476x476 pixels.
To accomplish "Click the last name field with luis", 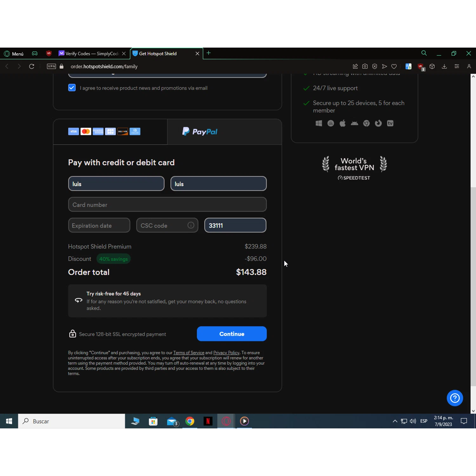I will 218,184.
